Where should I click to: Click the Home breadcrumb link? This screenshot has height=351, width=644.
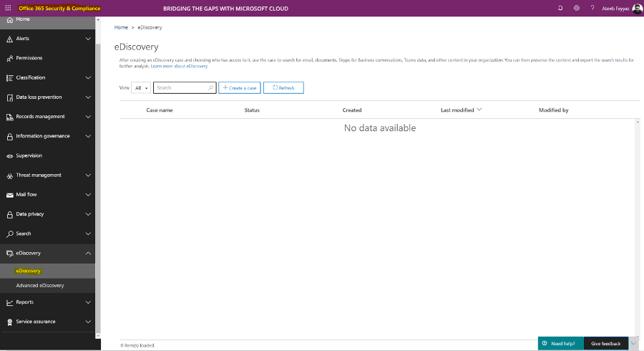(121, 27)
